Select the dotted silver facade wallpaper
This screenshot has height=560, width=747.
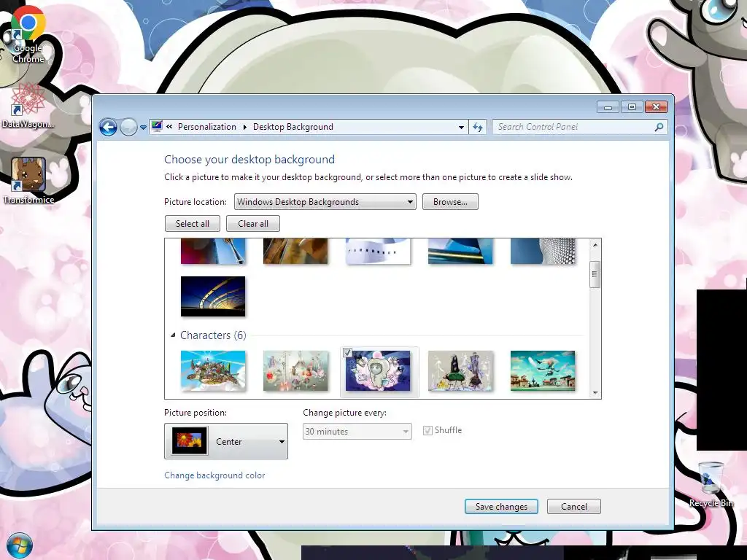tap(543, 251)
